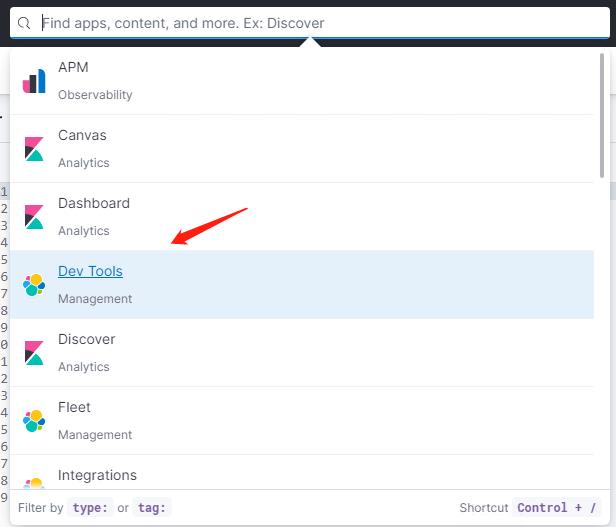Image resolution: width=616 pixels, height=527 pixels.
Task: Click the type: filter badge
Action: point(90,508)
